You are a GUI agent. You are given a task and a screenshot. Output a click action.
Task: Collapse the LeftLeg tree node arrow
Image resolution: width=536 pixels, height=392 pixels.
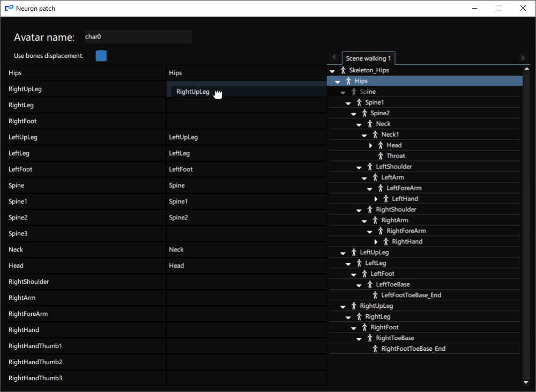click(348, 264)
